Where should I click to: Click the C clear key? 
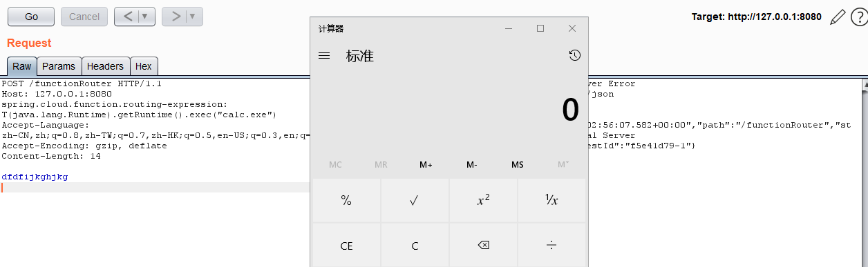(x=415, y=245)
